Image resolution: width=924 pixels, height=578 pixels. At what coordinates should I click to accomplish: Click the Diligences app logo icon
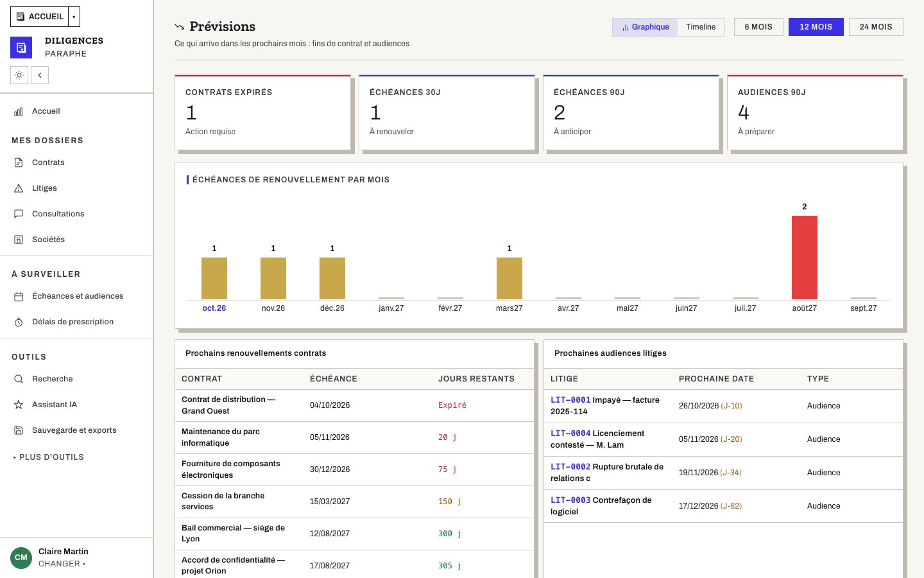coord(21,48)
